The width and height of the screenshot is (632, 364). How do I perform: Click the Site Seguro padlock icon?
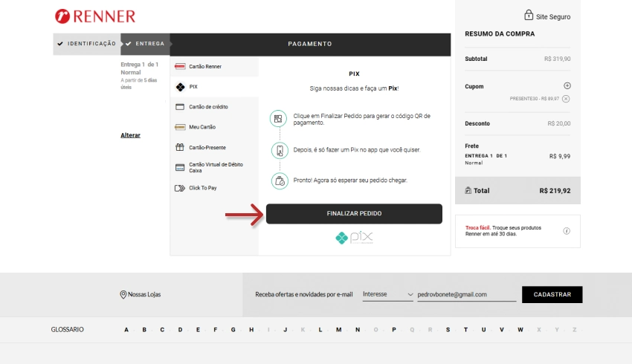529,15
